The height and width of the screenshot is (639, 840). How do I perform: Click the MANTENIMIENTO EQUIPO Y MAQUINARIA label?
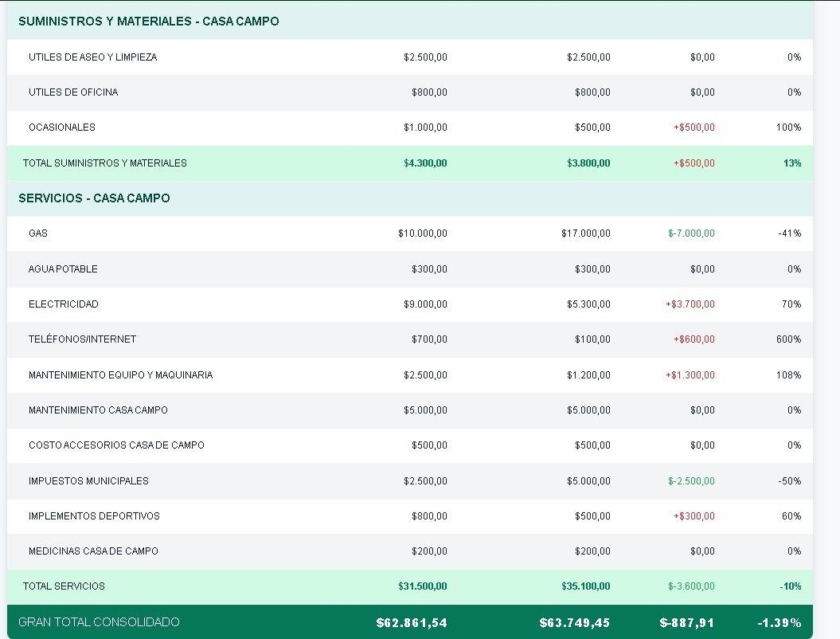click(120, 375)
